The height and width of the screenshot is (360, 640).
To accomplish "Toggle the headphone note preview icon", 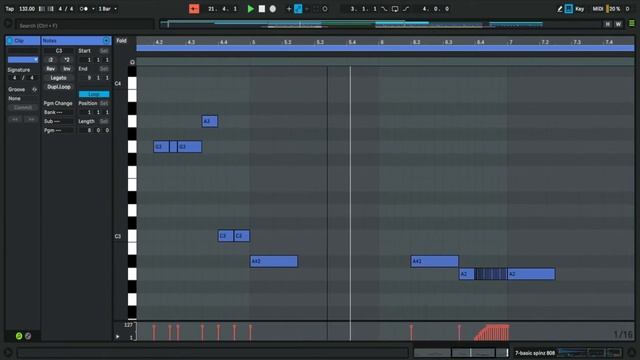I will pyautogui.click(x=132, y=62).
